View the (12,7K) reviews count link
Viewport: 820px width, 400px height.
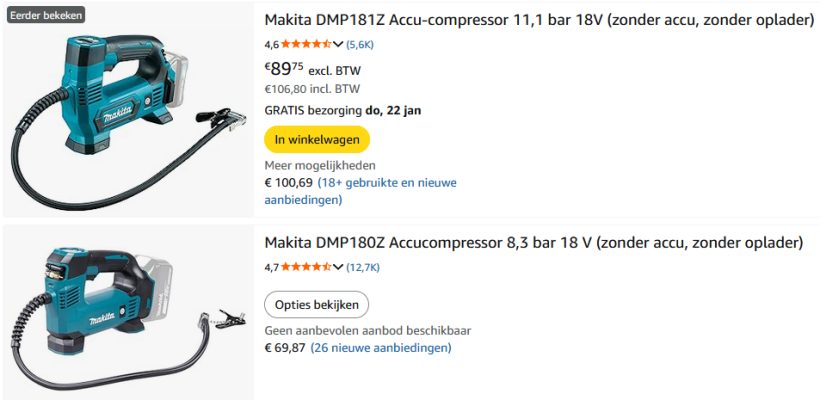[363, 267]
